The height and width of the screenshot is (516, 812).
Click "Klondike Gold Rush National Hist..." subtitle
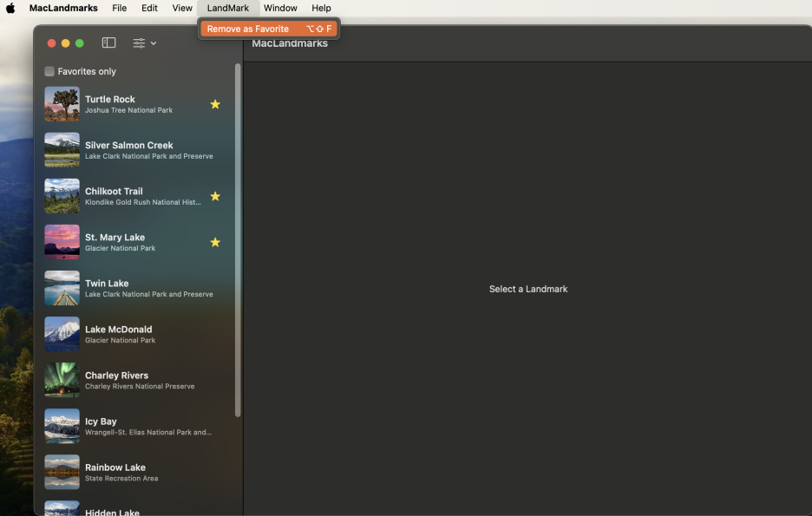pos(143,202)
